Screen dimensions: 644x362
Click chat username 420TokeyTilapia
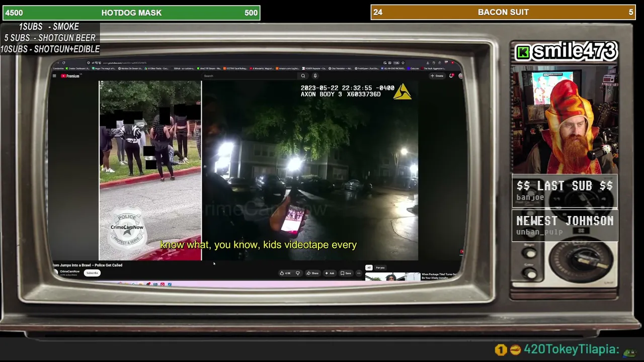pyautogui.click(x=571, y=349)
